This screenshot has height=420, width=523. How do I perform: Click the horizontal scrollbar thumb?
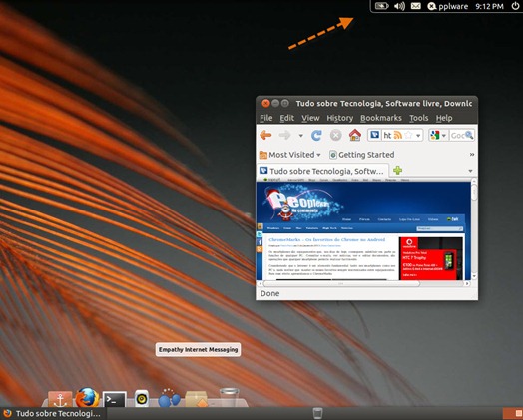click(x=341, y=283)
